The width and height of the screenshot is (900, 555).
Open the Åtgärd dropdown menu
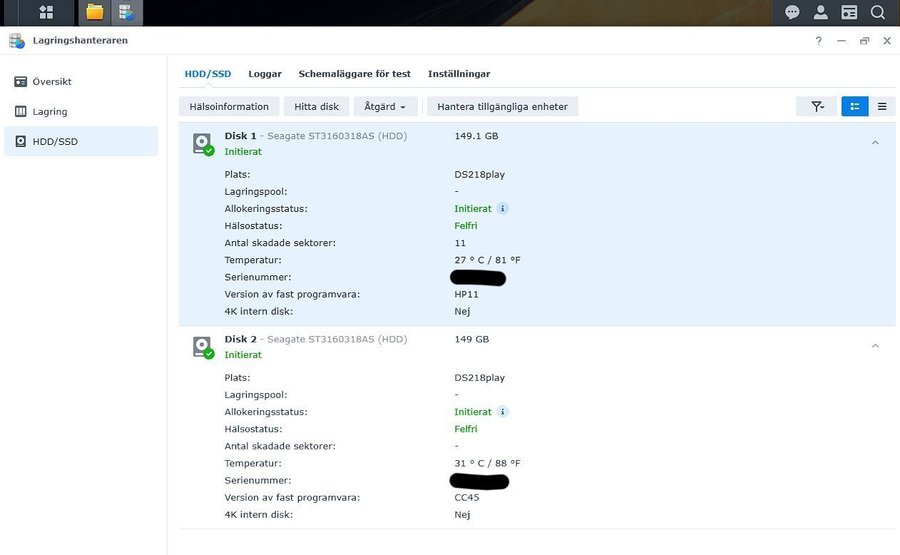coord(385,106)
